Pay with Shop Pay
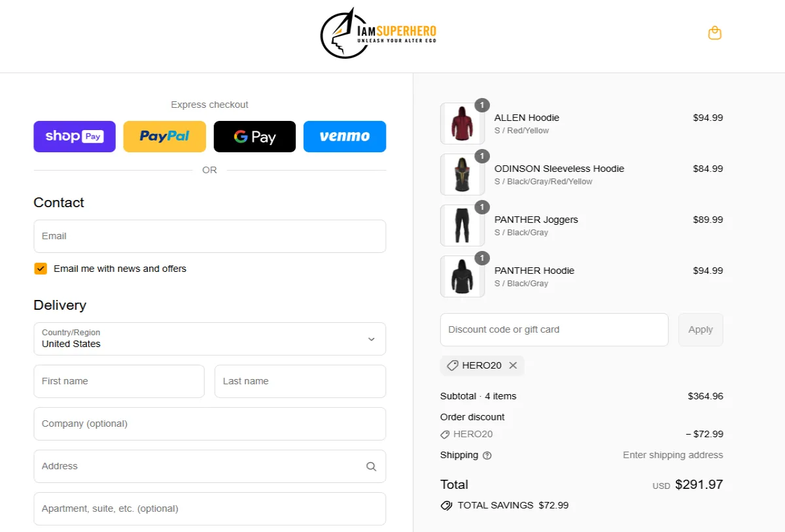The width and height of the screenshot is (785, 532). tap(75, 137)
